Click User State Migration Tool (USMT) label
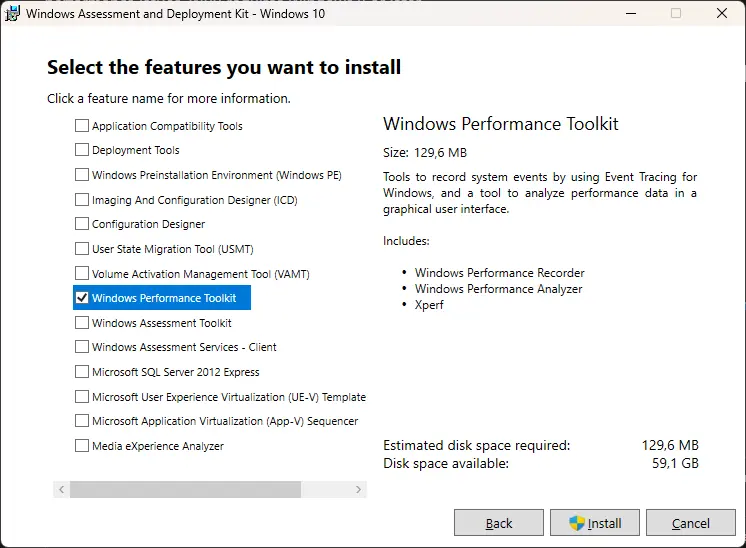The height and width of the screenshot is (548, 746). pos(173,249)
